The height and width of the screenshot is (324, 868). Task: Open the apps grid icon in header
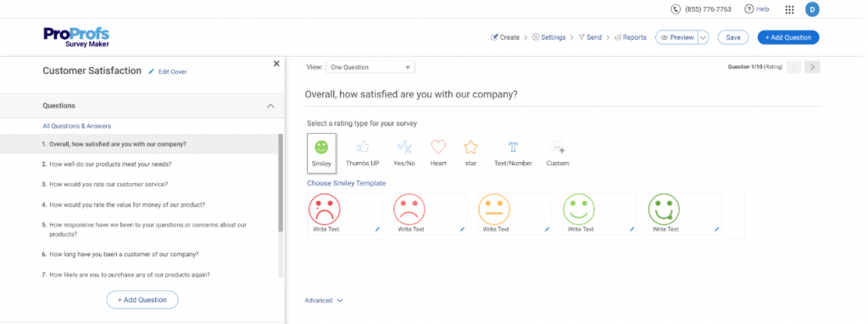pyautogui.click(x=790, y=9)
